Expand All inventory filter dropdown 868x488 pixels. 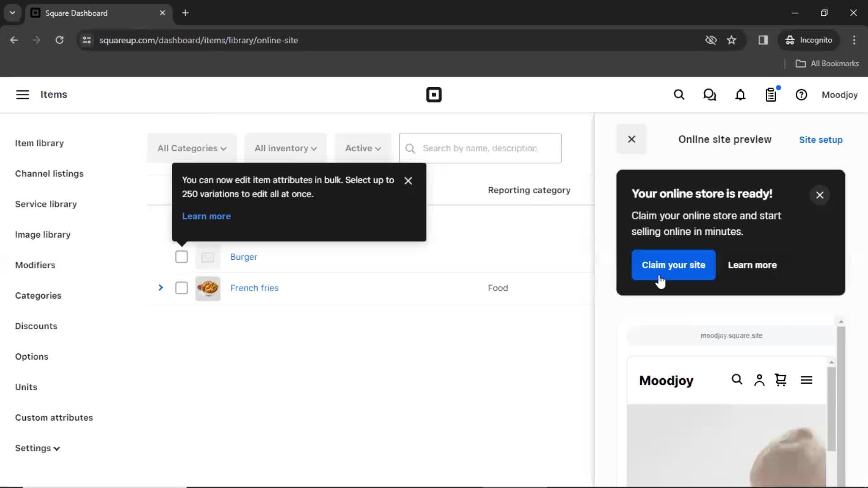point(285,148)
